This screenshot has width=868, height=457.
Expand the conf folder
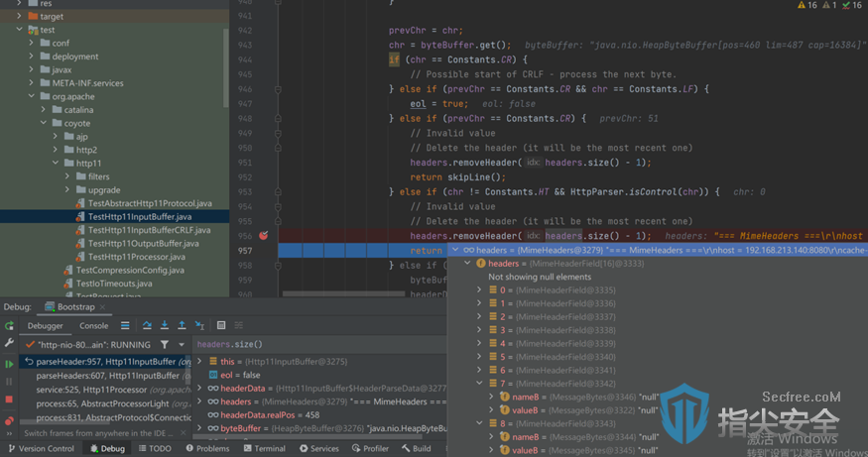tap(32, 43)
